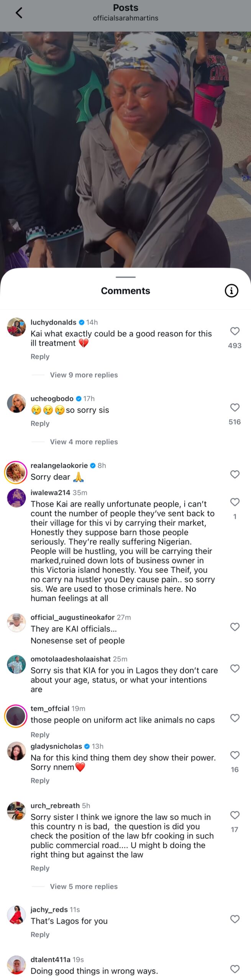The image size is (251, 980).
Task: Like luchydonalds' comment with the heart
Action: [235, 331]
